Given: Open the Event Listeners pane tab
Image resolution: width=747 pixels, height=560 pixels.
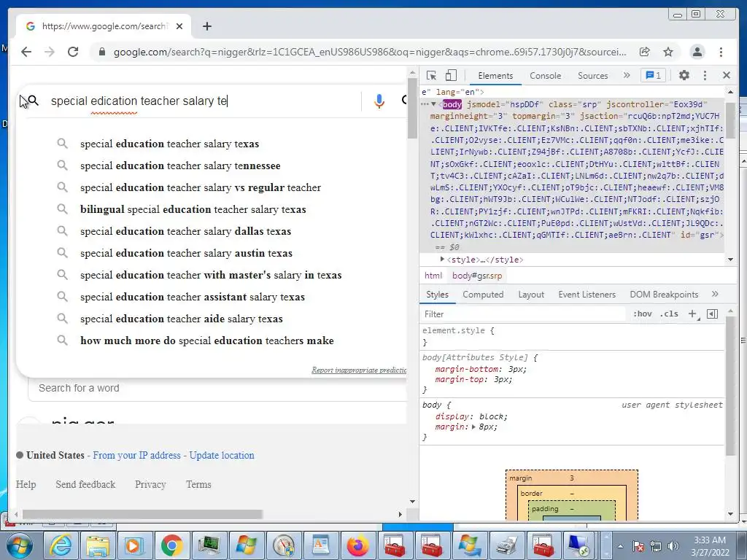Looking at the screenshot, I should pos(587,295).
